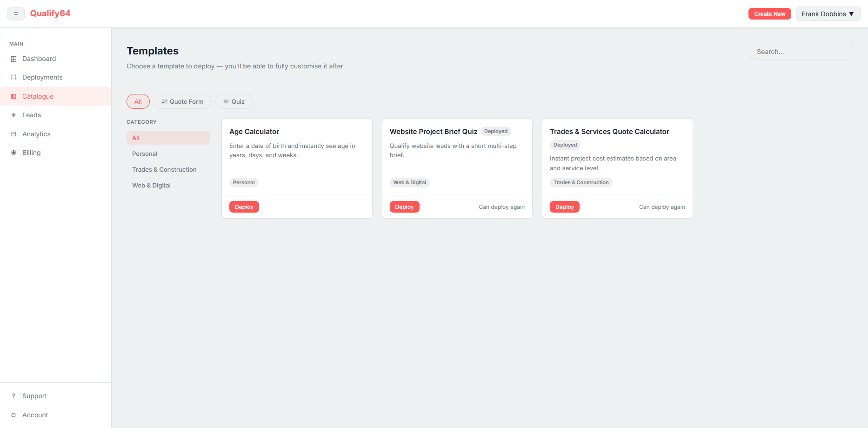
Task: Click the Web & Digital tag on quiz card
Action: coord(409,182)
